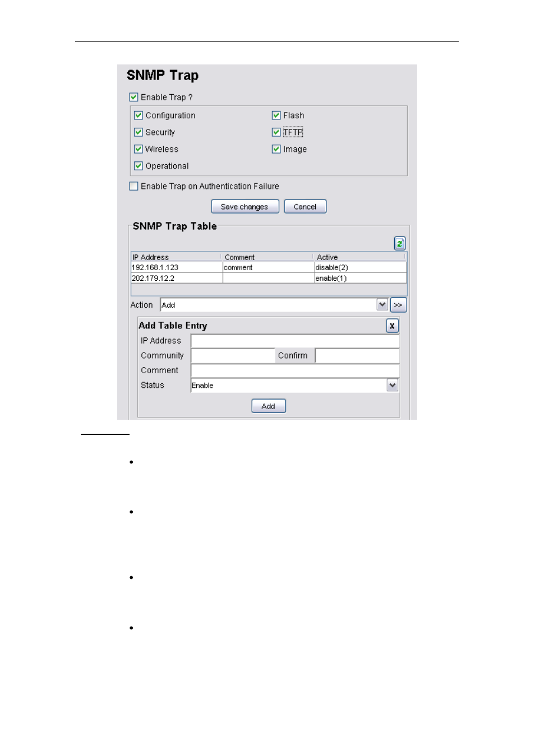Image resolution: width=535 pixels, height=756 pixels.
Task: Click the Comment input field
Action: (295, 370)
